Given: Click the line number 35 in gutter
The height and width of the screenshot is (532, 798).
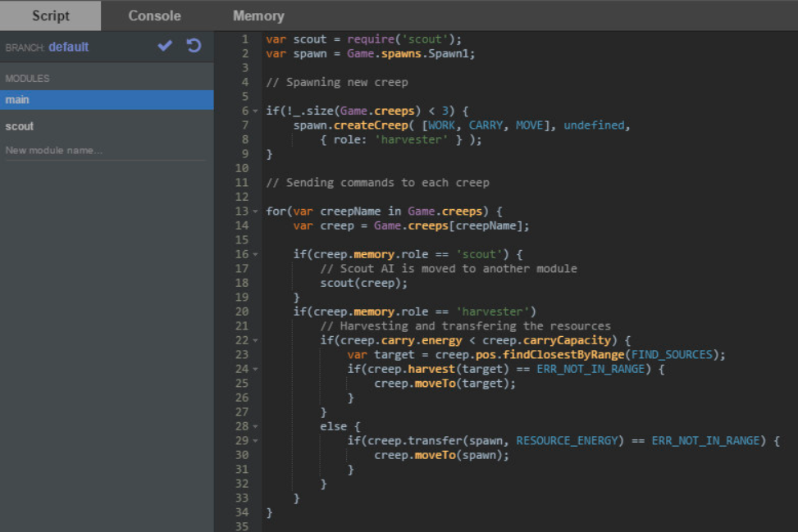Looking at the screenshot, I should (x=242, y=526).
